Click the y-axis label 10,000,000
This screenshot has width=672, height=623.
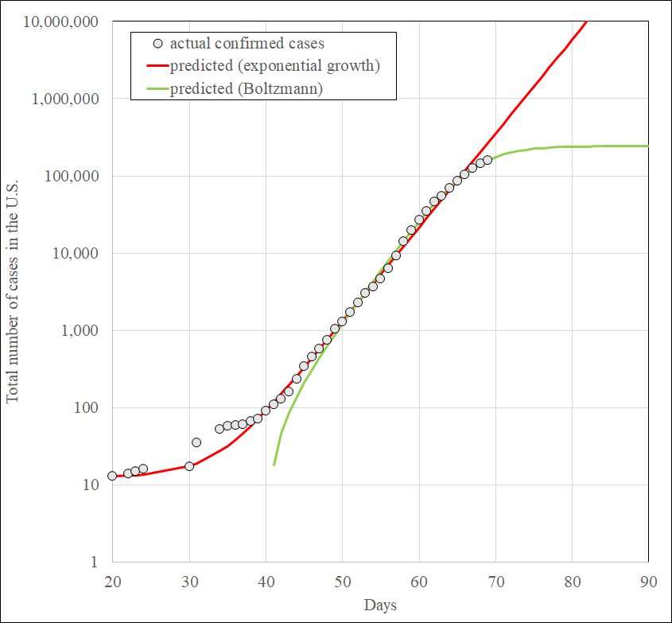point(61,21)
